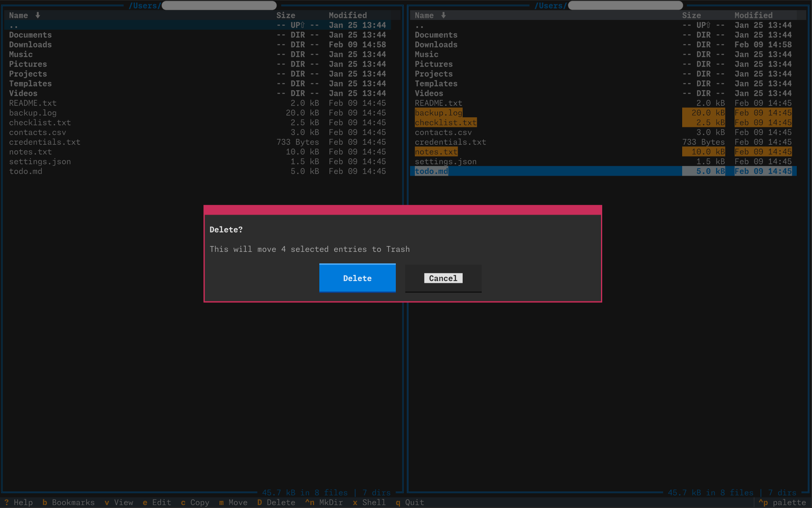Image resolution: width=812 pixels, height=508 pixels.
Task: Select Copy in the footer bar
Action: (195, 502)
